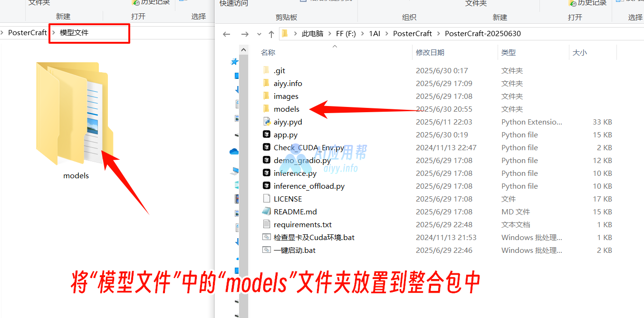
Task: Click the sidebar scrollbar up arrow
Action: [244, 49]
